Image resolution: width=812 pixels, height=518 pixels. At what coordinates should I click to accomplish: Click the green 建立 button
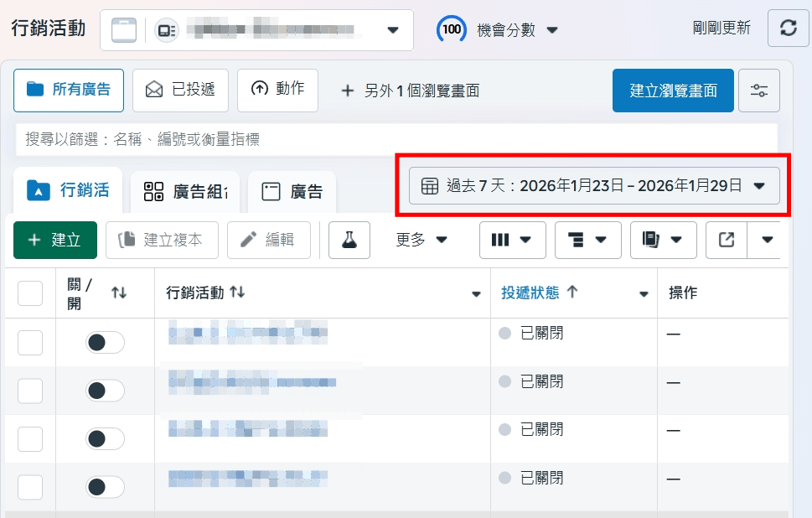point(55,240)
